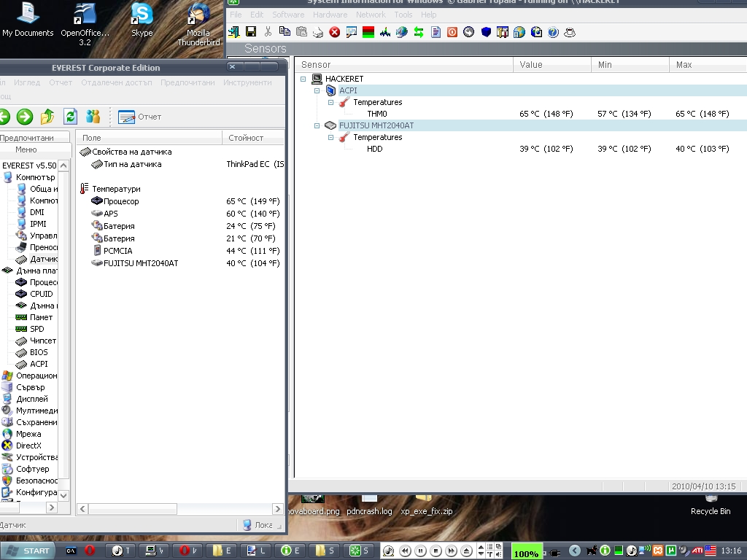Image resolution: width=747 pixels, height=560 pixels.
Task: Click the blue question mark help icon
Action: (x=553, y=32)
